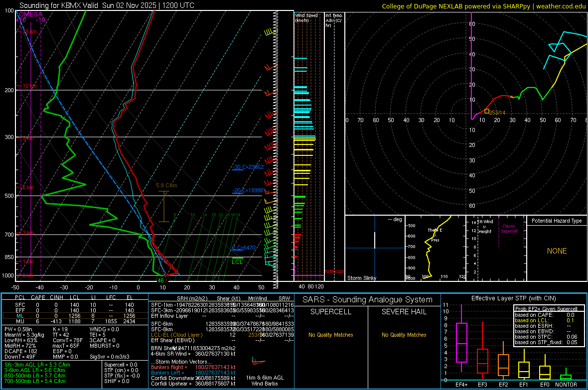Click the 5.9 C/km lapse rate annotation
Screen dimensions: 588x390
[x=166, y=185]
